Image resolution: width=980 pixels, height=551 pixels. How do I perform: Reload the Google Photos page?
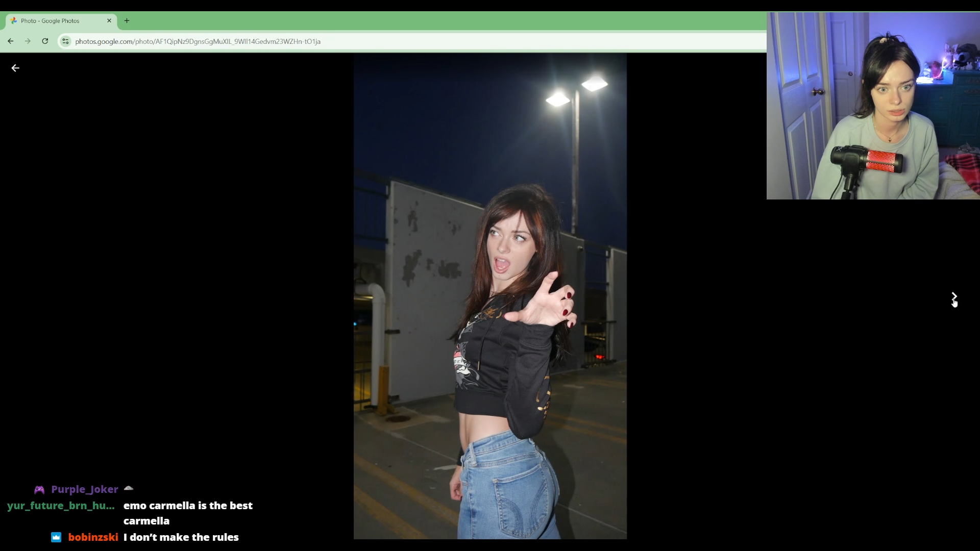click(x=45, y=41)
